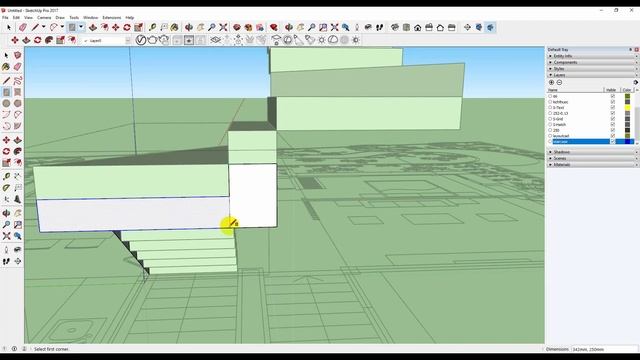Click the yellow color swatch of S-Text
The image size is (640, 360).
(627, 107)
